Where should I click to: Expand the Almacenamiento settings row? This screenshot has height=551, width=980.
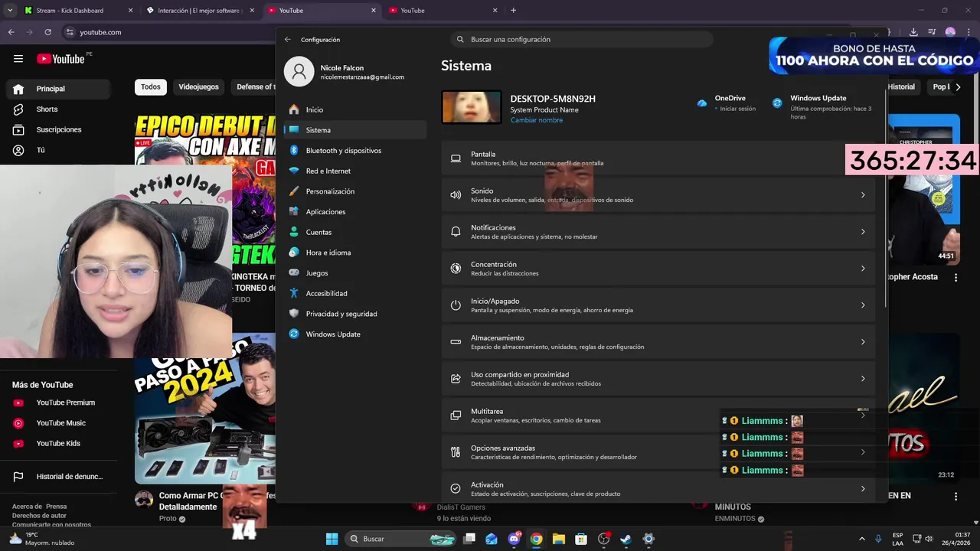(x=658, y=342)
